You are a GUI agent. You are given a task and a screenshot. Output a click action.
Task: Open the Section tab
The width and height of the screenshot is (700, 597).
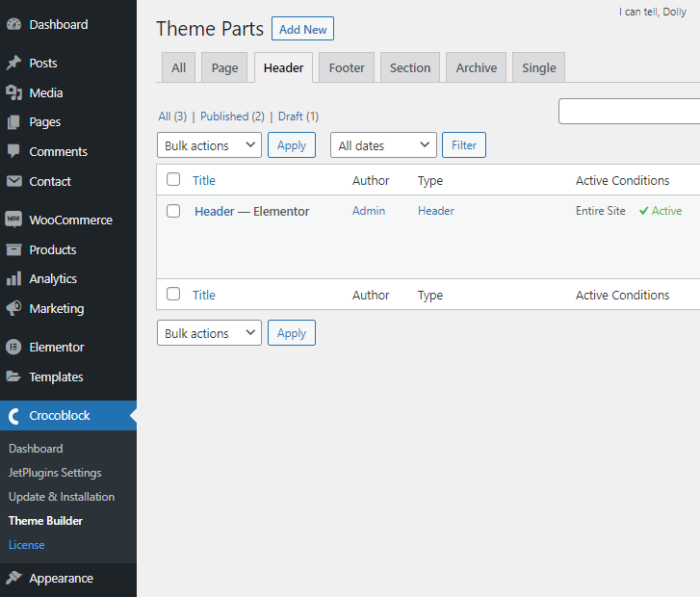[410, 67]
